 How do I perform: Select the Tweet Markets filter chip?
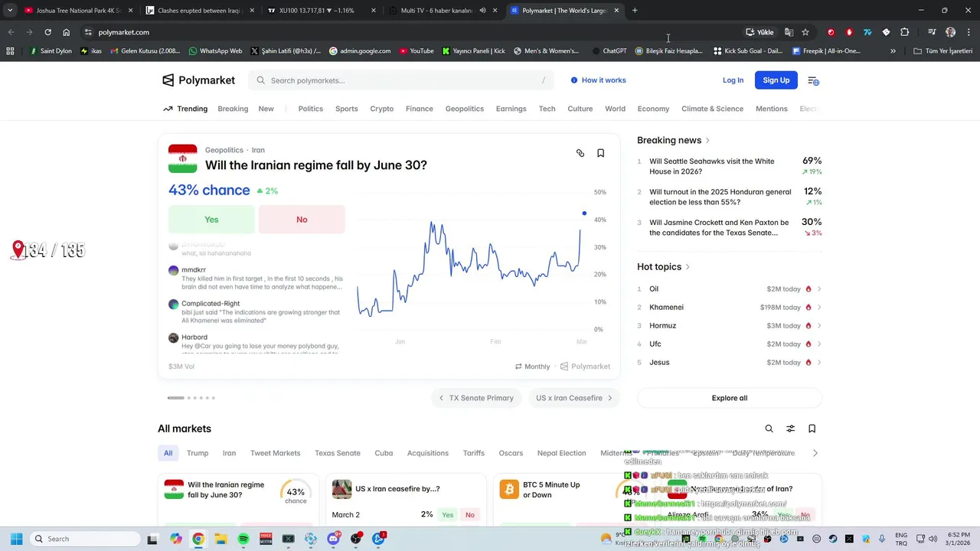click(275, 453)
